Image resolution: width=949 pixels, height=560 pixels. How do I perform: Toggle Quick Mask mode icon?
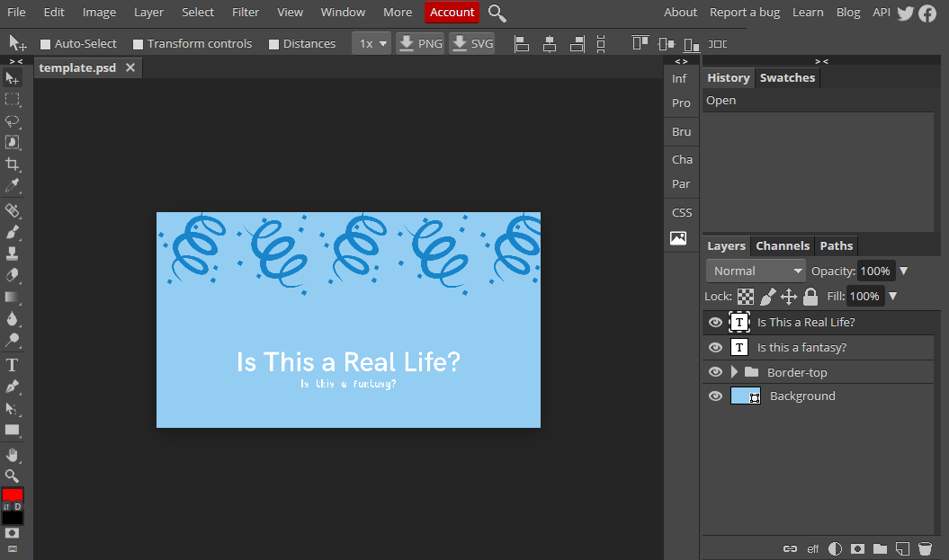12,533
